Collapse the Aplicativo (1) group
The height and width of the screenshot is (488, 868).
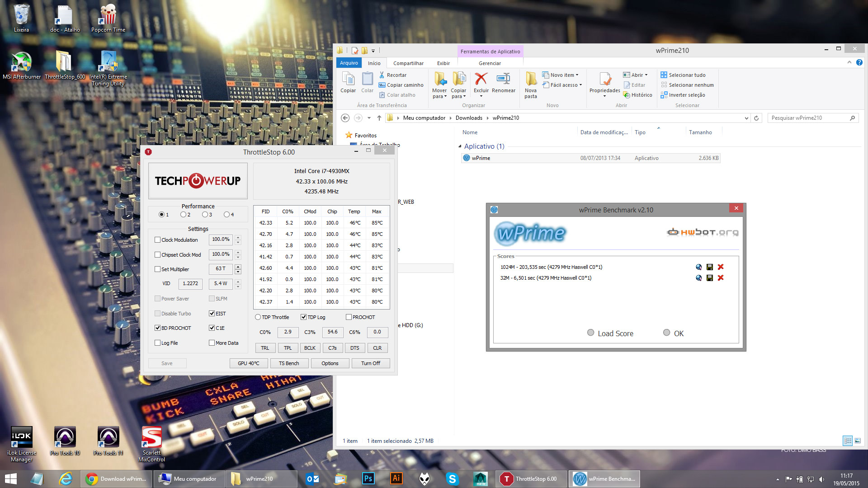click(x=460, y=146)
